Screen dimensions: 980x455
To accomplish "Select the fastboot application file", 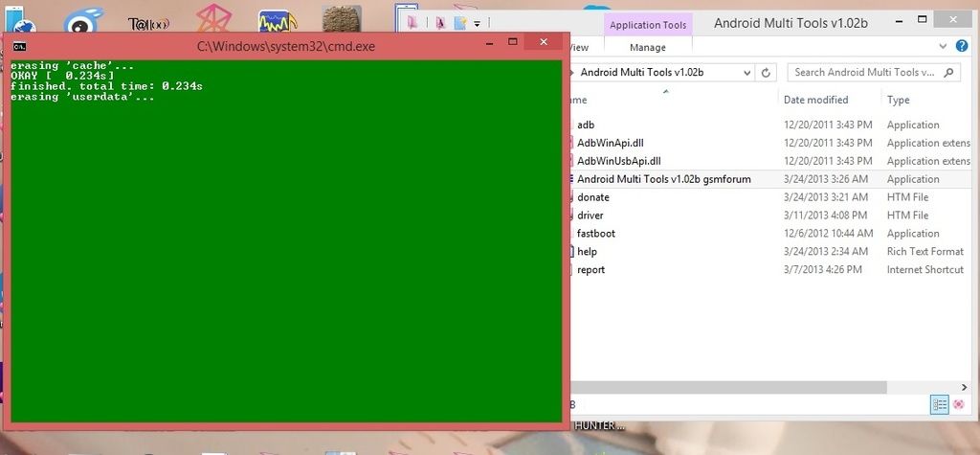I will click(x=595, y=234).
